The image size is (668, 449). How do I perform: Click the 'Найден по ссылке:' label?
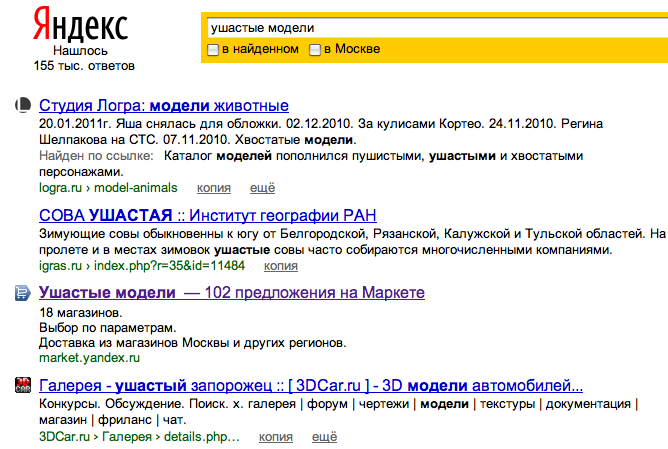coord(96,156)
